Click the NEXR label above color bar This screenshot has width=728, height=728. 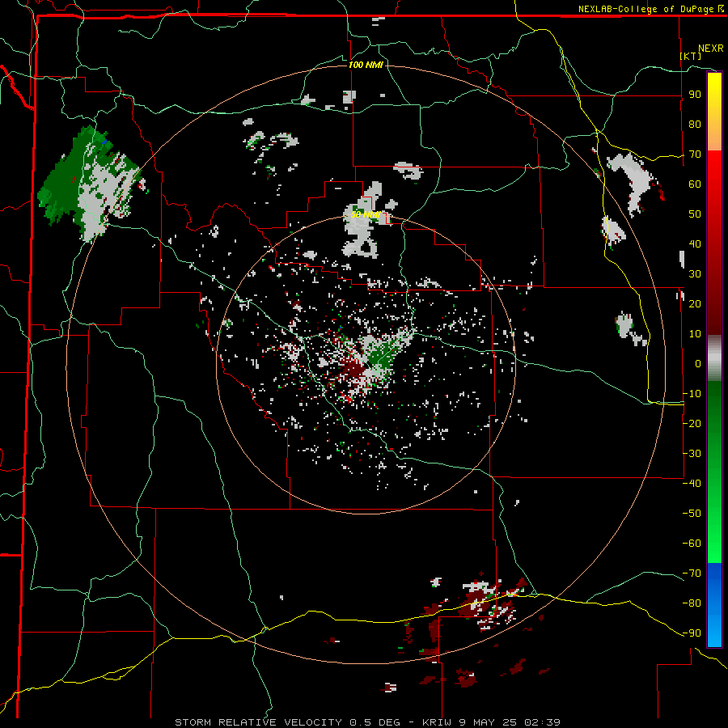pyautogui.click(x=711, y=49)
